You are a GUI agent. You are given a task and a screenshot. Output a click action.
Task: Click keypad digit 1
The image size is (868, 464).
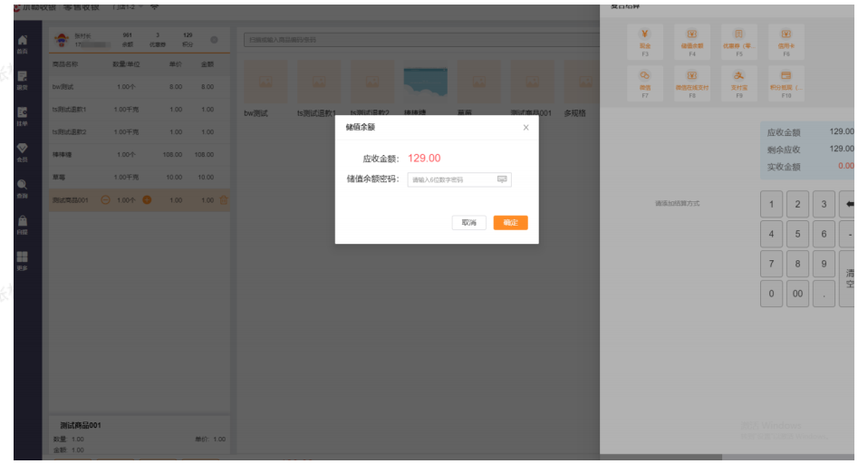[771, 204]
